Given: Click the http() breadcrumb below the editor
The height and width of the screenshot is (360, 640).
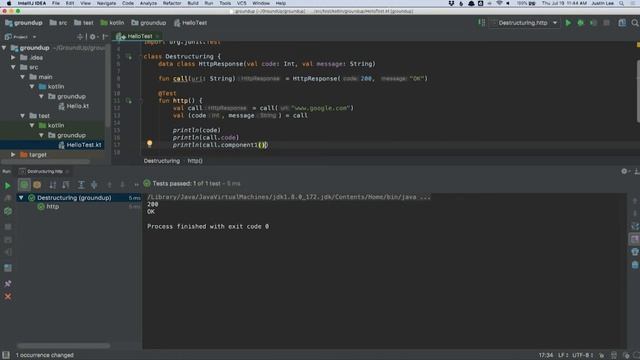Looking at the screenshot, I should click(x=195, y=161).
